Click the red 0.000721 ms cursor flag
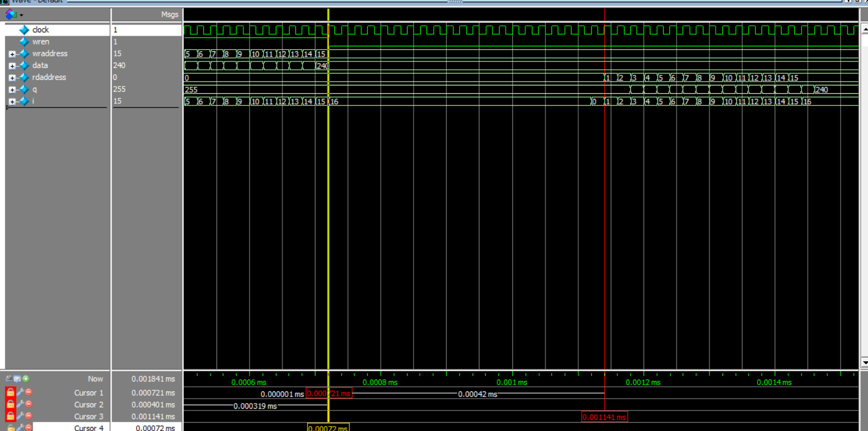 329,393
